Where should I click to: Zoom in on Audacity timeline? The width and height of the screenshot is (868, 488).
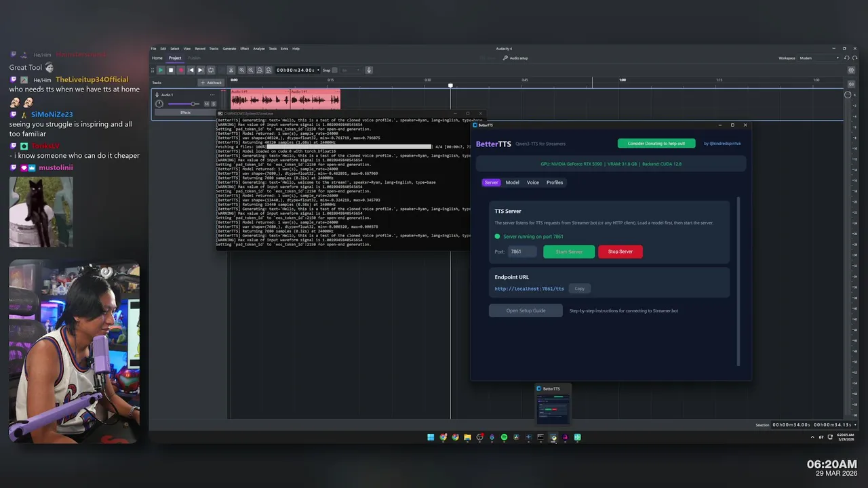click(242, 70)
